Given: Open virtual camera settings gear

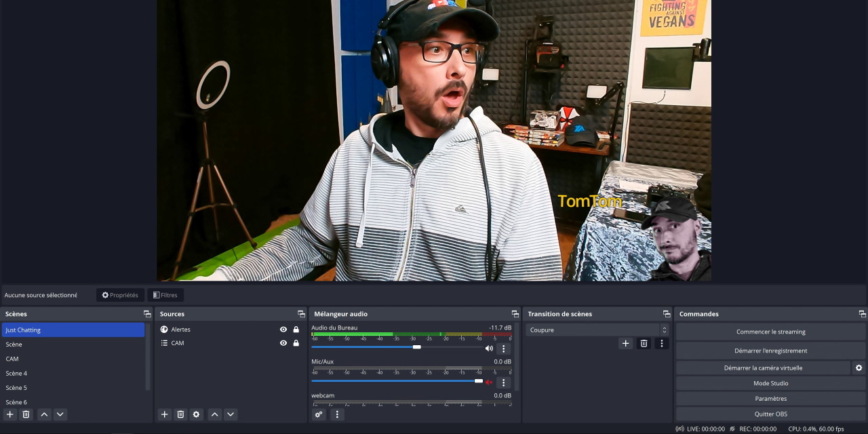Looking at the screenshot, I should click(x=859, y=368).
